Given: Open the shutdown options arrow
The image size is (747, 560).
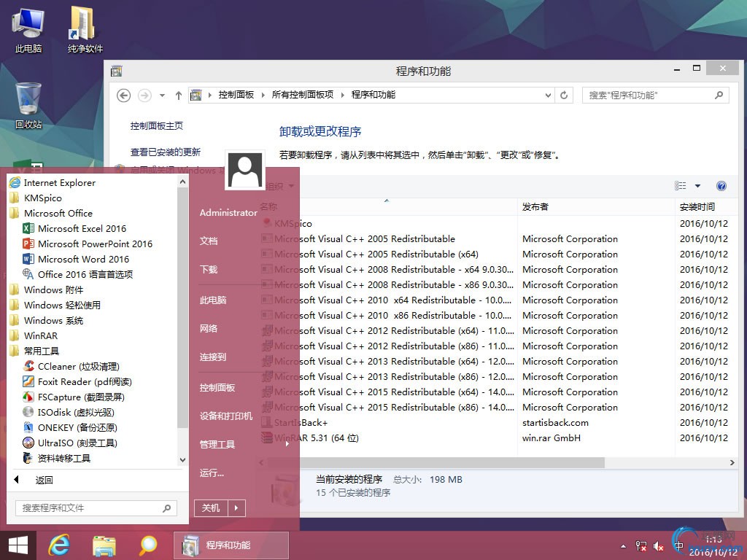Looking at the screenshot, I should pyautogui.click(x=237, y=508).
